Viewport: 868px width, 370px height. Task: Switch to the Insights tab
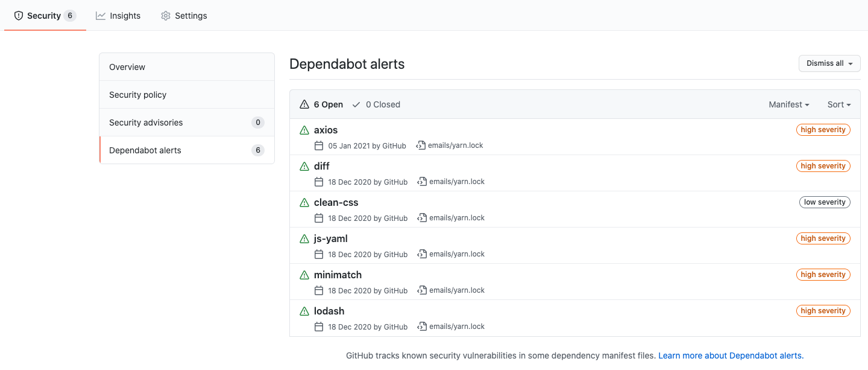(x=118, y=16)
